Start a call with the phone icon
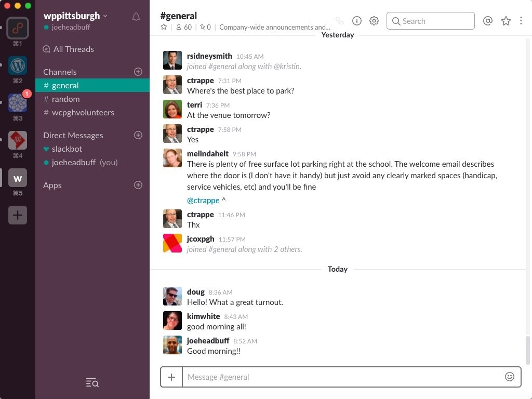Viewport: 532px width, 399px height. [340, 21]
